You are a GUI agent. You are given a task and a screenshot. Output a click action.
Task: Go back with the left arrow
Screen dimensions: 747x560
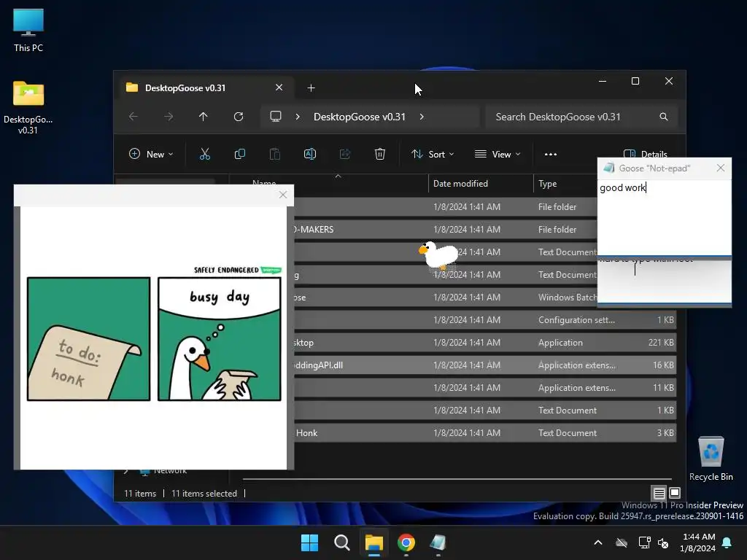point(133,117)
